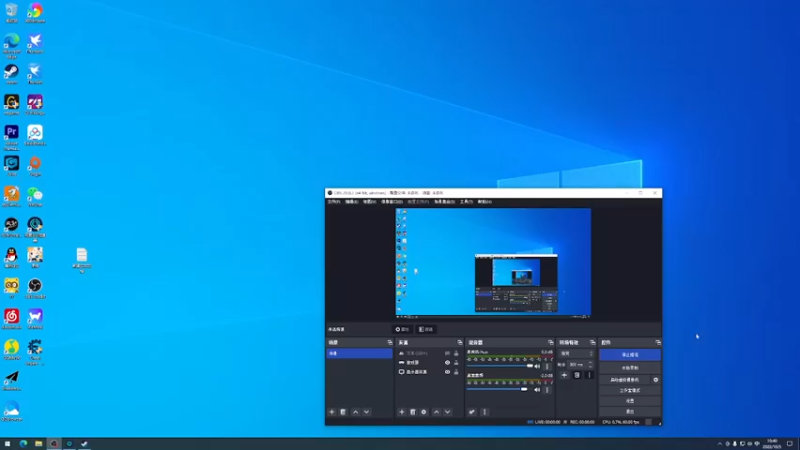This screenshot has height=450, width=800.
Task: Mute the Mic/Aux speaker icon
Action: [537, 366]
